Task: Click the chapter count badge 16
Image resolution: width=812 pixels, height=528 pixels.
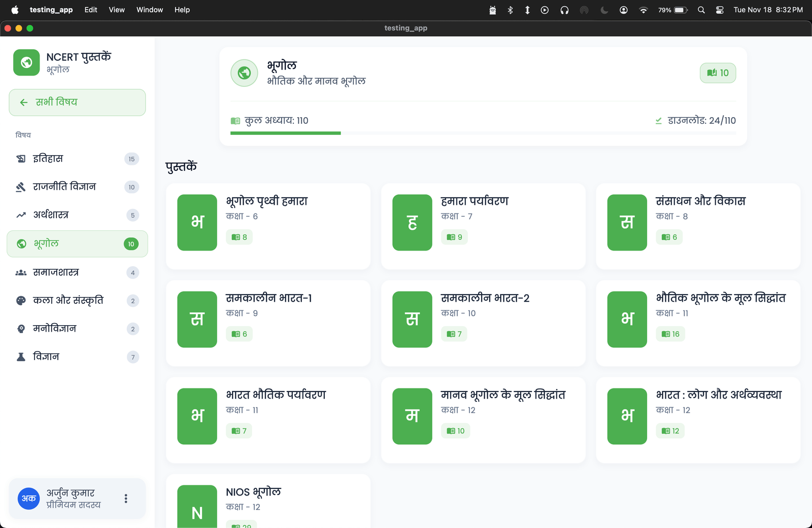Action: coord(670,334)
